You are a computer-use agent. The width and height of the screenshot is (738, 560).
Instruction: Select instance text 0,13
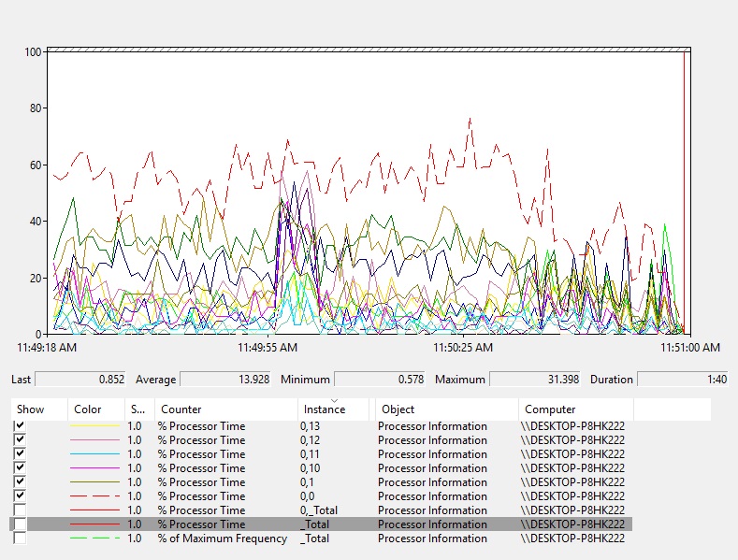coord(310,426)
